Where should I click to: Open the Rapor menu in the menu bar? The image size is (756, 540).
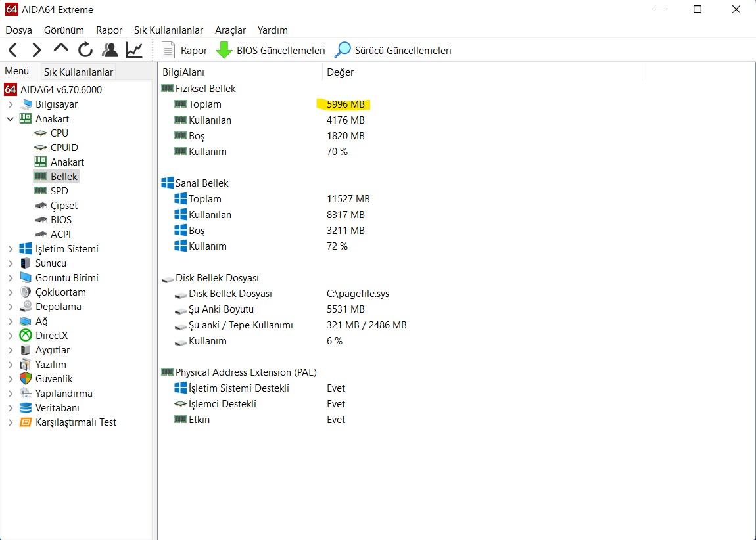tap(109, 30)
